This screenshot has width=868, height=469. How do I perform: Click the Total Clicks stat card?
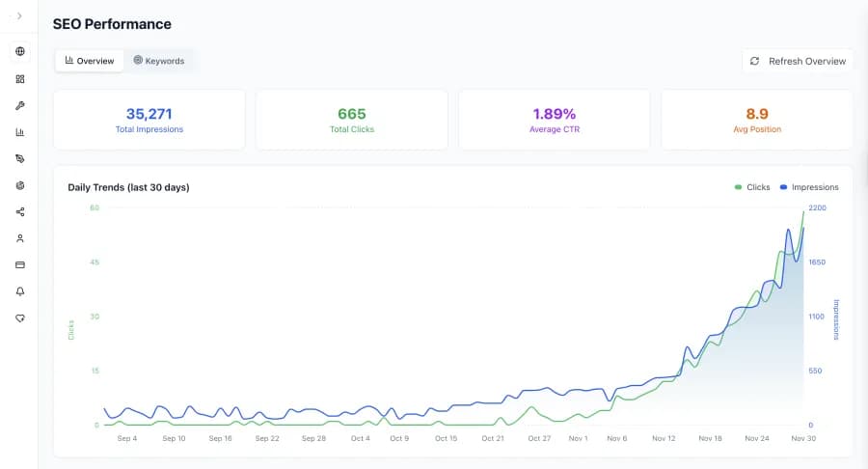point(351,121)
